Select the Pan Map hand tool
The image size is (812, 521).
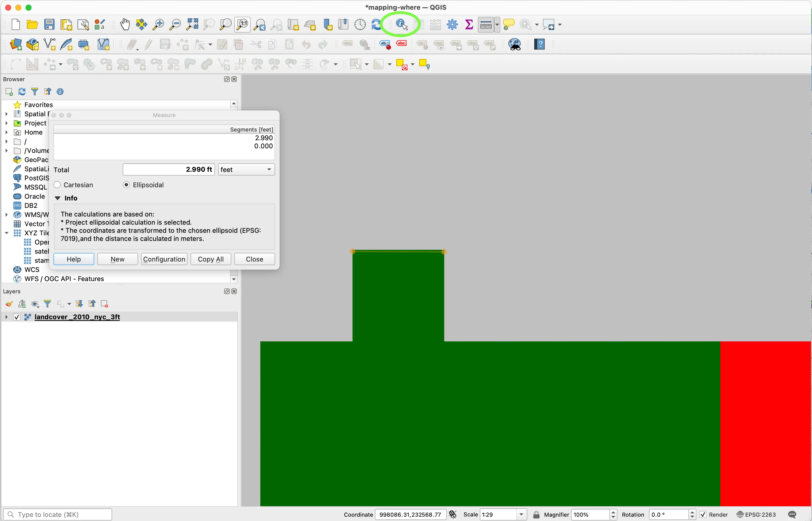tap(125, 24)
